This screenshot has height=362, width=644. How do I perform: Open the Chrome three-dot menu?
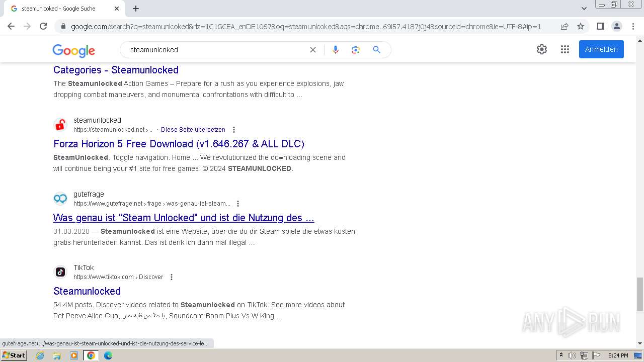pyautogui.click(x=633, y=26)
